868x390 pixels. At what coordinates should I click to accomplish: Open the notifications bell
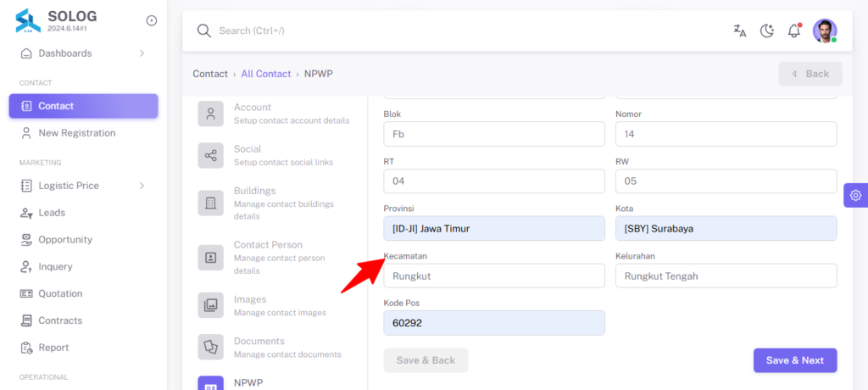click(794, 31)
